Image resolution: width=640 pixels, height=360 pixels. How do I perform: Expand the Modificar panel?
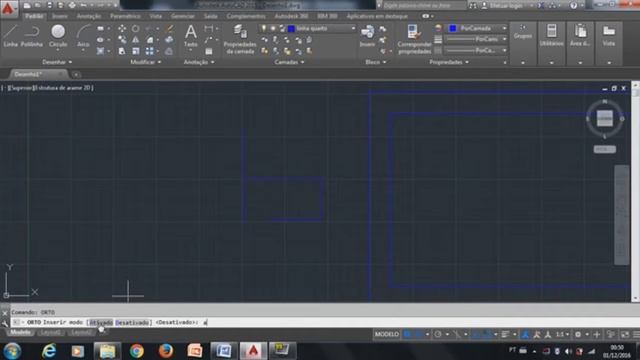pyautogui.click(x=146, y=62)
